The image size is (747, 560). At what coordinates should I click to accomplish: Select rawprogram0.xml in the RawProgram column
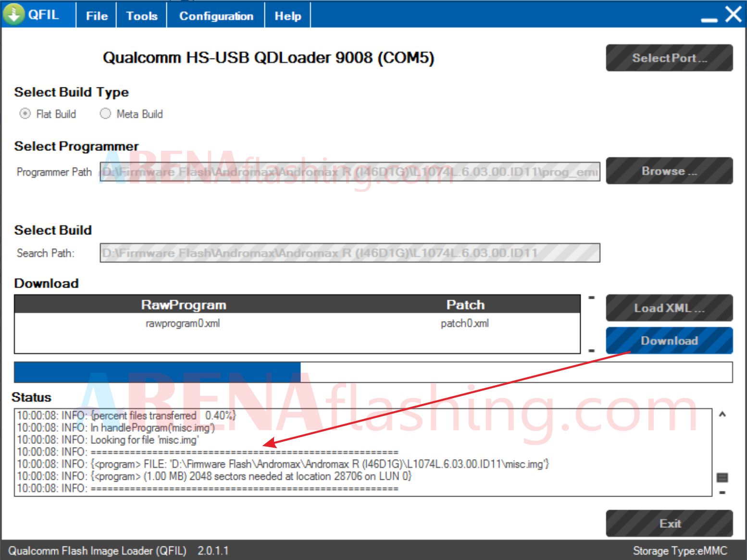(183, 323)
